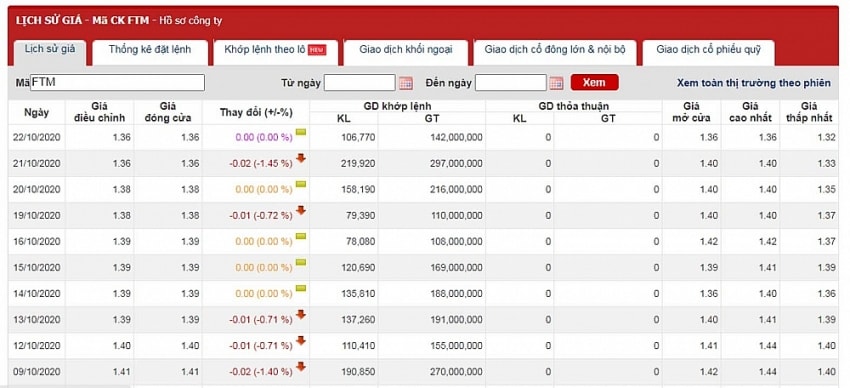This screenshot has width=850, height=388.
Task: Click the red Xem button
Action: click(x=595, y=82)
